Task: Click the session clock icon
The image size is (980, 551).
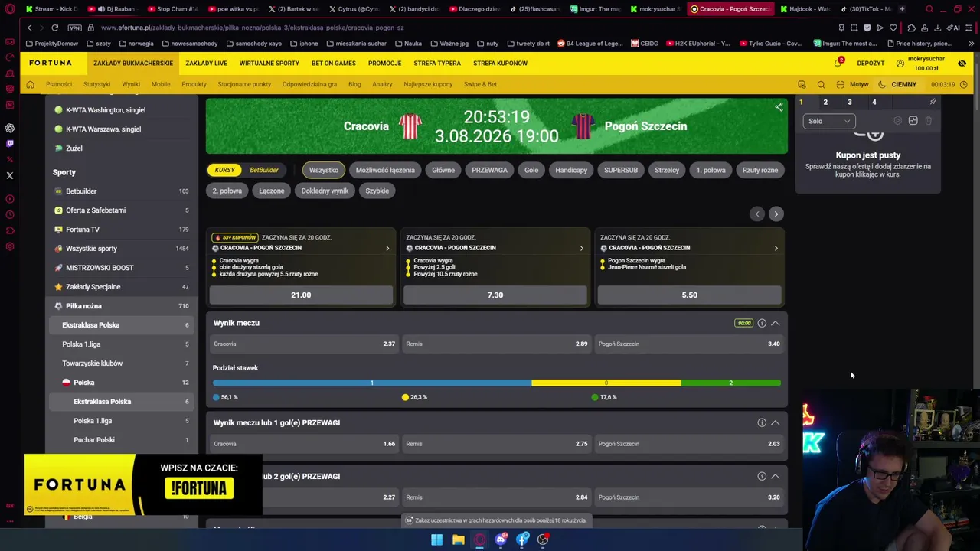Action: [963, 84]
